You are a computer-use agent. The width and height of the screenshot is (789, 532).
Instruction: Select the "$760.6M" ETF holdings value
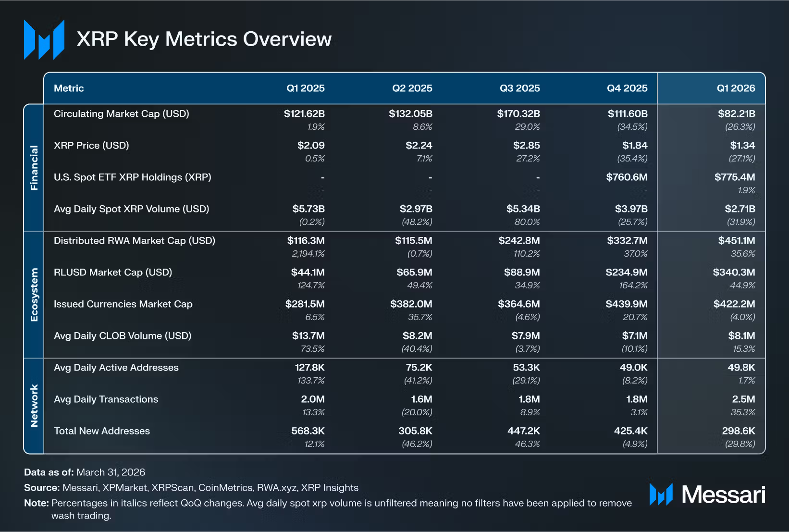pyautogui.click(x=627, y=177)
